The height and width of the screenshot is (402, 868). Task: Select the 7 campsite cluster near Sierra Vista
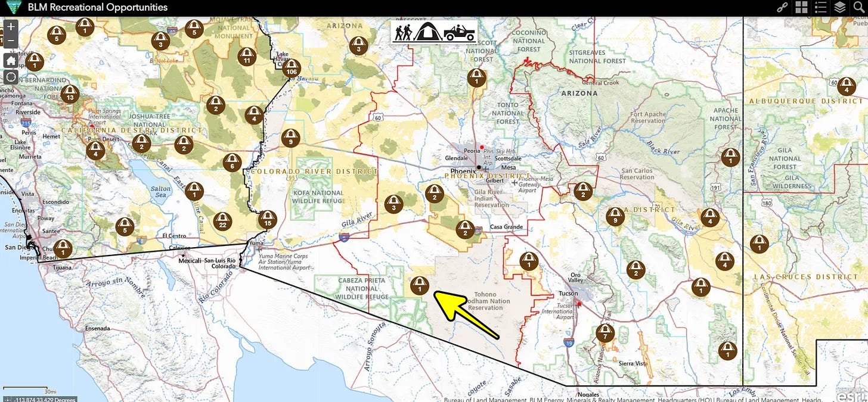coord(605,333)
